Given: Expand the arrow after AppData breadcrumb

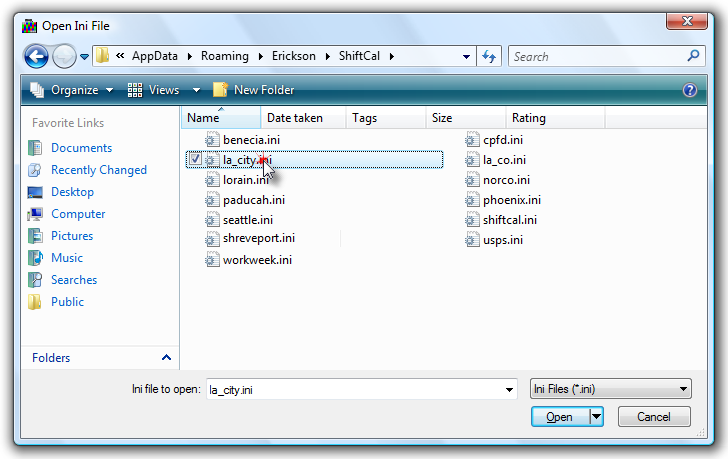Looking at the screenshot, I should [x=190, y=57].
